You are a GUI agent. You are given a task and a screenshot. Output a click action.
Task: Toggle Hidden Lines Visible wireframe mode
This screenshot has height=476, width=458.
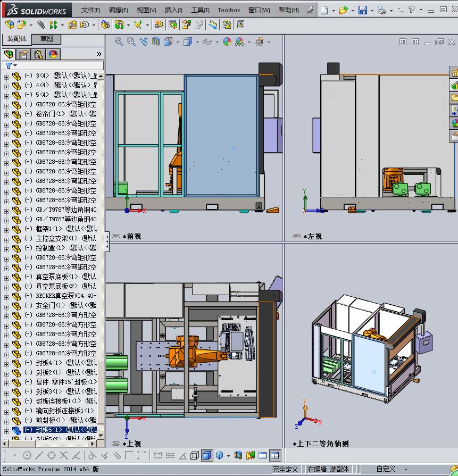(195, 455)
